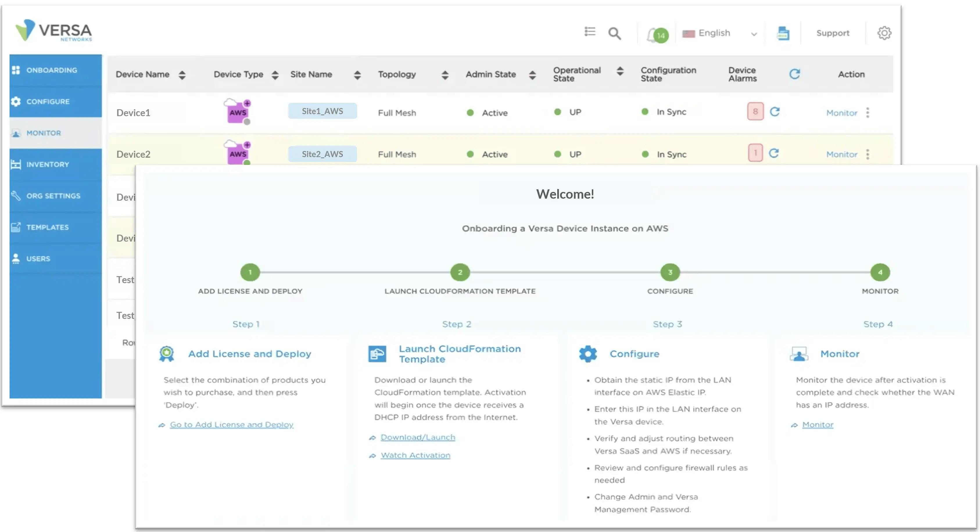Viewport: 980px width, 532px height.
Task: Open the Support menu item
Action: (x=832, y=33)
